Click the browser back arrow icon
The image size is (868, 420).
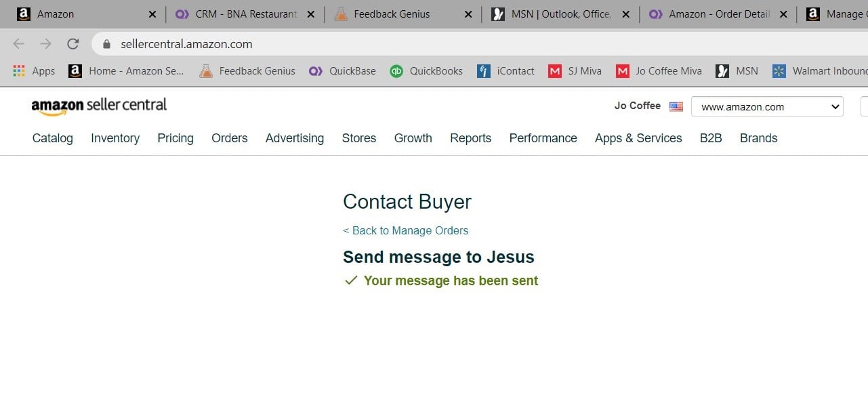(18, 44)
